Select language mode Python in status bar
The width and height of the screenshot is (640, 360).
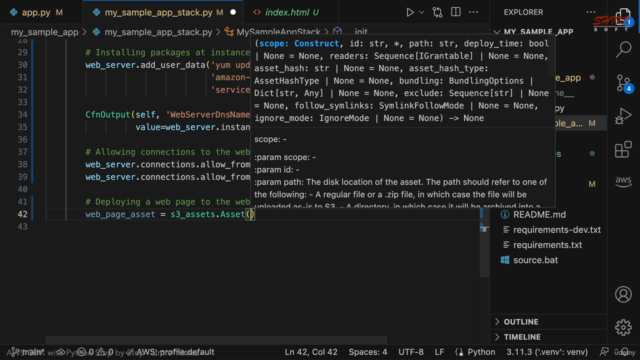(x=481, y=352)
